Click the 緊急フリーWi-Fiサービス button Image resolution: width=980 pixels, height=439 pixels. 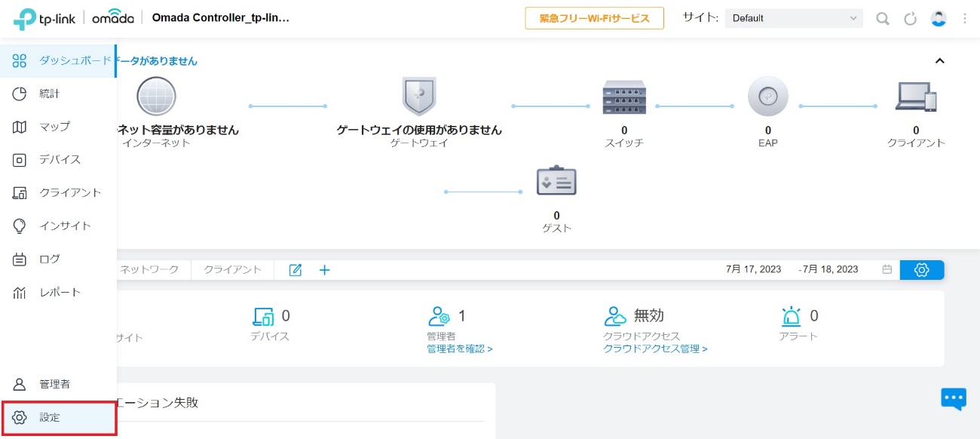pyautogui.click(x=594, y=18)
